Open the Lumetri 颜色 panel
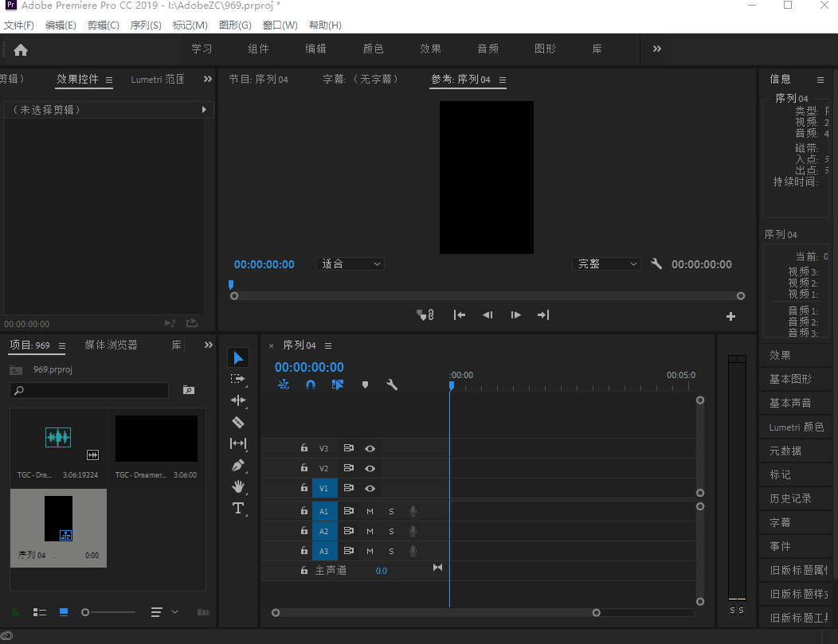The image size is (838, 644). click(x=796, y=427)
